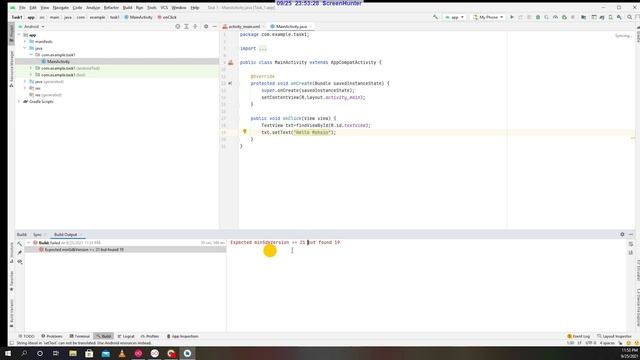
Task: Switch to the Sync tab in Build panel
Action: (37, 235)
